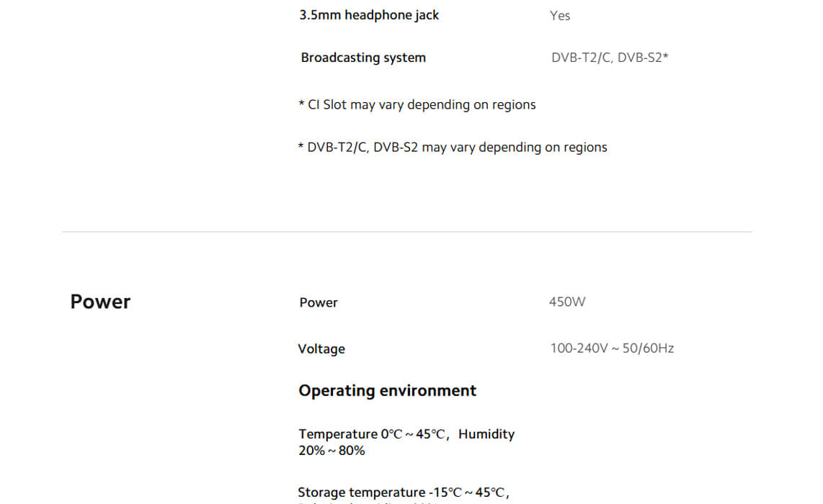
Task: Click the -15°C storage temperature value
Action: point(445,492)
